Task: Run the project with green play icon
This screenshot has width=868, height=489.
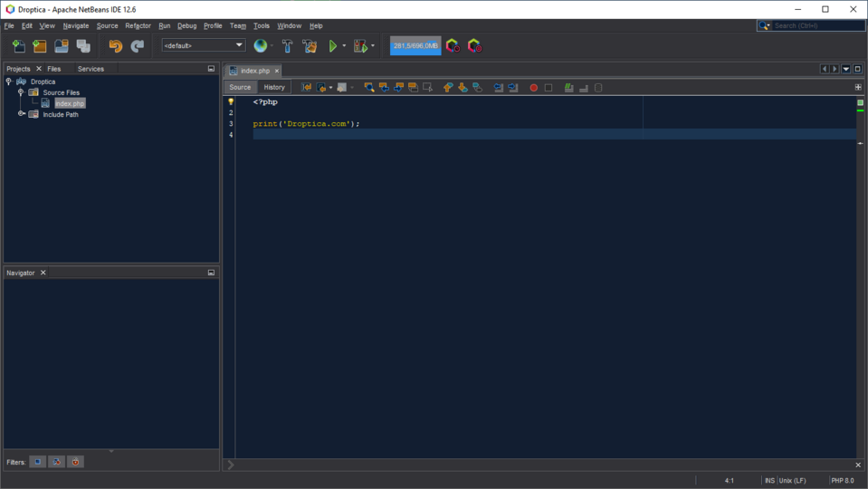Action: tap(333, 46)
